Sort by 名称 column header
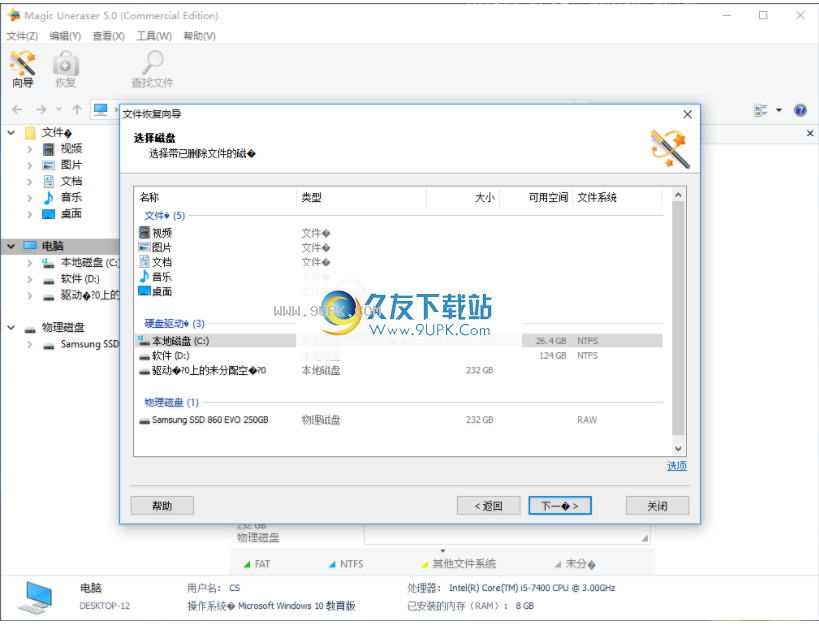Viewport: 819px width, 627px height. pos(215,198)
